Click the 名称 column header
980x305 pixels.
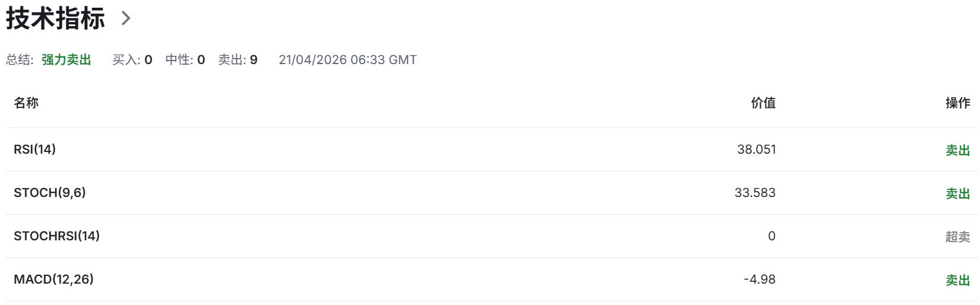click(26, 103)
